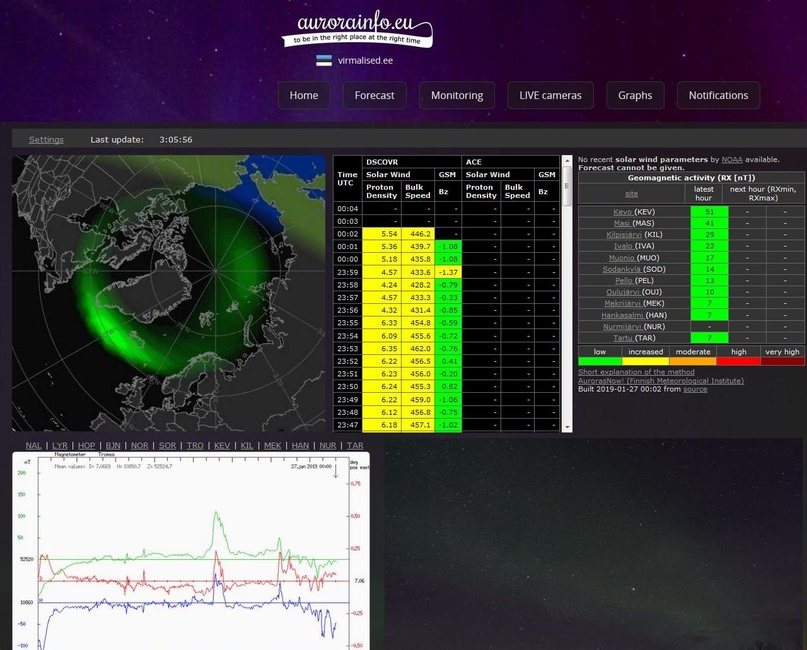807x650 pixels.
Task: Open the Forecast menu
Action: click(x=375, y=95)
